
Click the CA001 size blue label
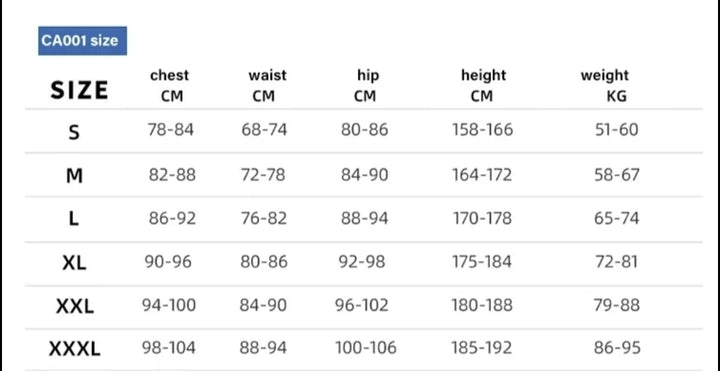[x=82, y=41]
